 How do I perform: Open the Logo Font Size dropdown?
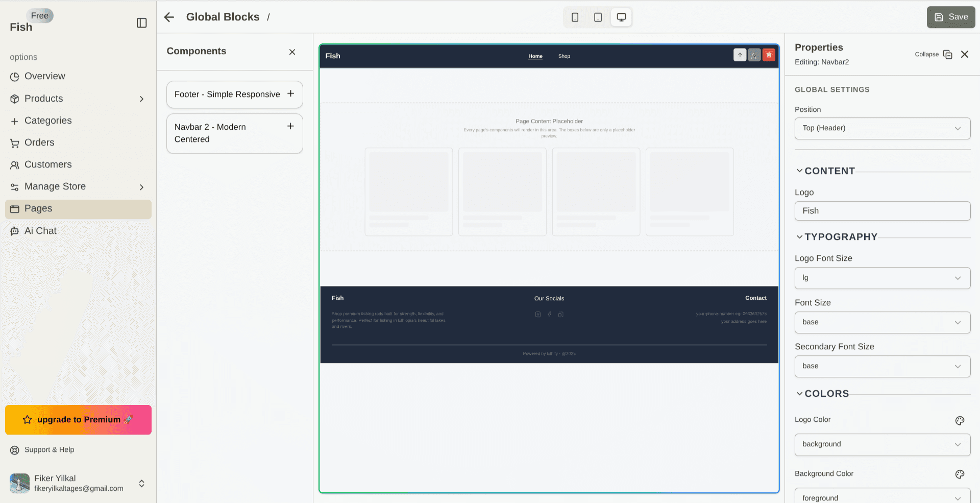882,278
